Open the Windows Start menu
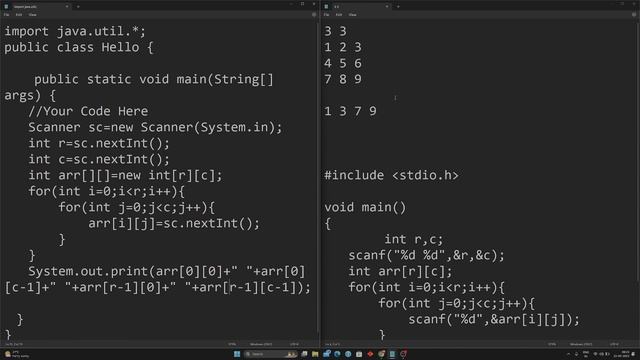Viewport: 640px width, 360px height. (x=237, y=354)
